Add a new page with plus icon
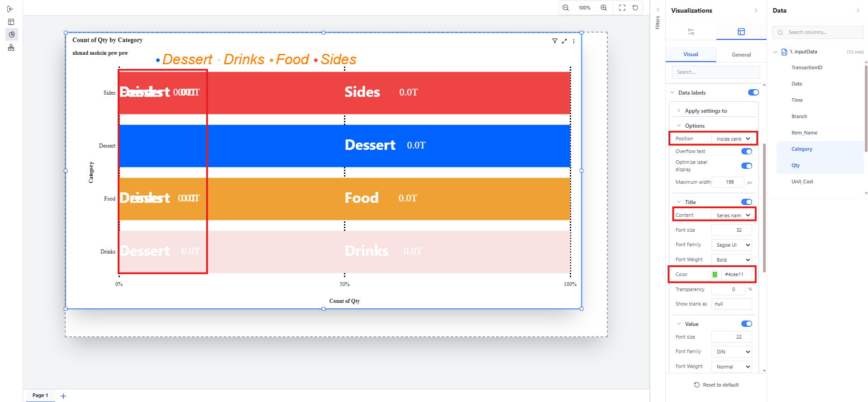 point(63,396)
